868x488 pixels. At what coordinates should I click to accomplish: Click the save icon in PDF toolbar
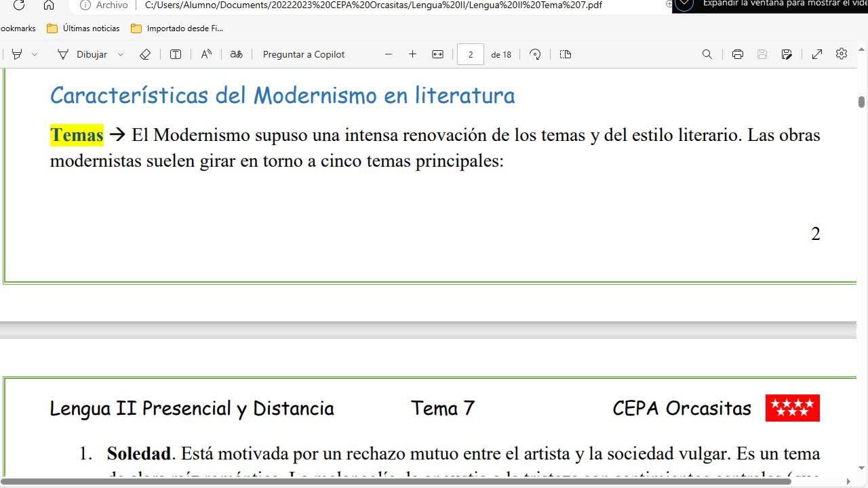click(x=762, y=54)
